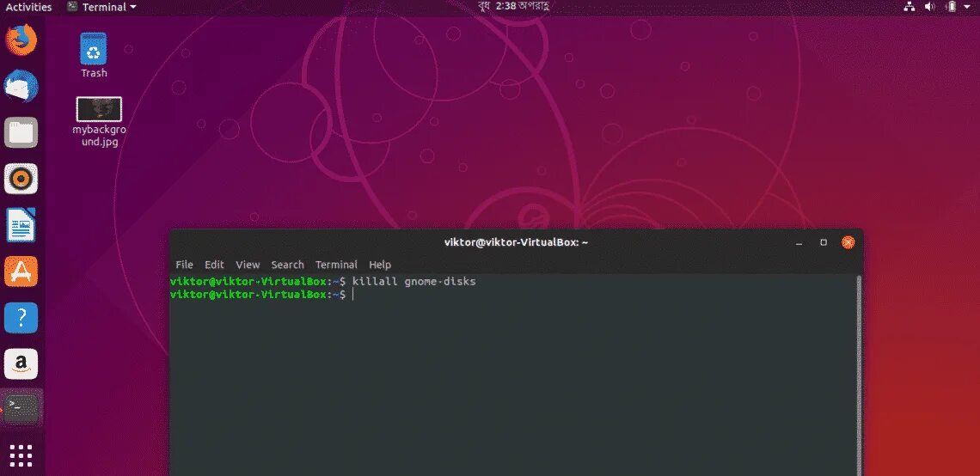Launch Rhythmbox music player from dock
The image size is (980, 476).
(21, 180)
